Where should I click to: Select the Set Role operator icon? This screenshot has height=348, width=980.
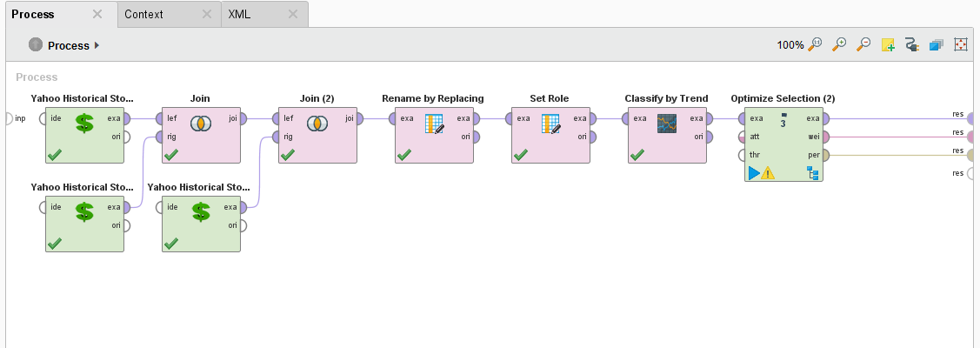[x=550, y=124]
